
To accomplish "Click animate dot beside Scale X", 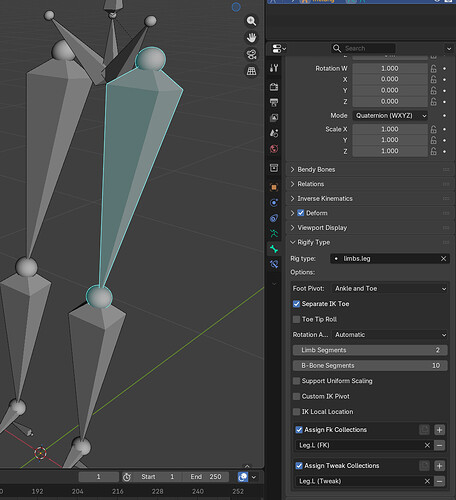I will point(445,129).
